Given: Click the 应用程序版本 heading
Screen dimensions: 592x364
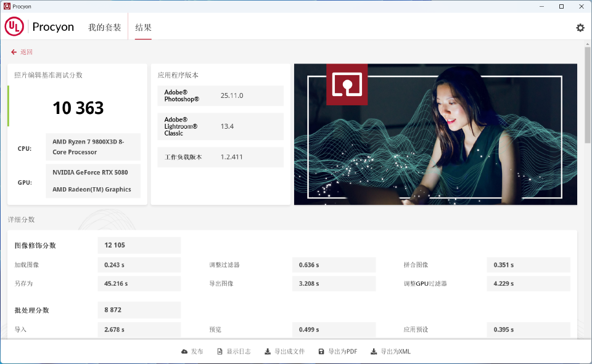Looking at the screenshot, I should (178, 75).
